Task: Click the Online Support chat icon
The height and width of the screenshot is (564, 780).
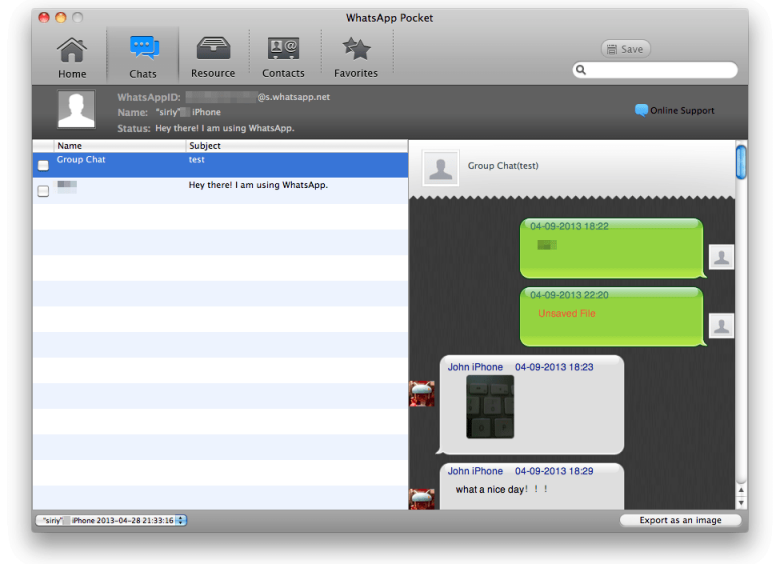Action: click(641, 110)
